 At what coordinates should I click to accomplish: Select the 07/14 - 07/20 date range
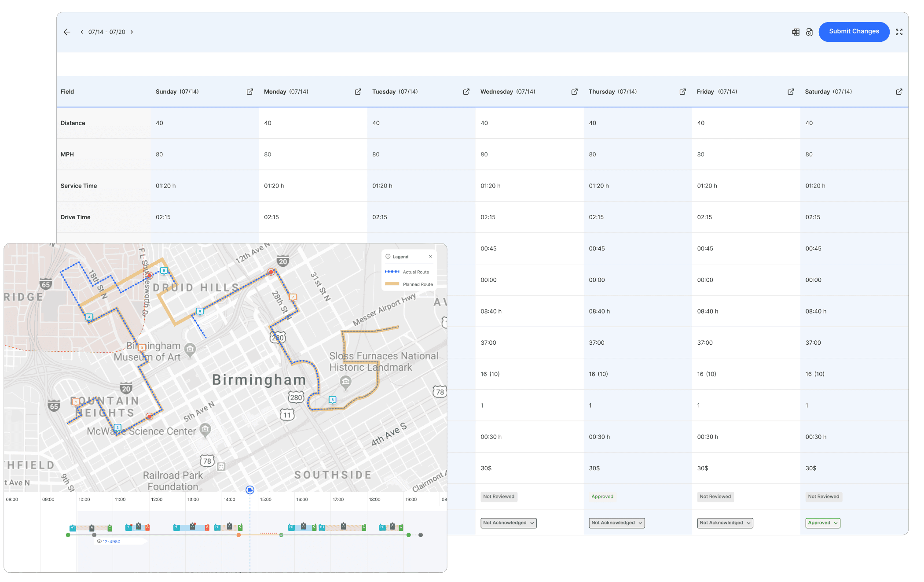tap(107, 32)
